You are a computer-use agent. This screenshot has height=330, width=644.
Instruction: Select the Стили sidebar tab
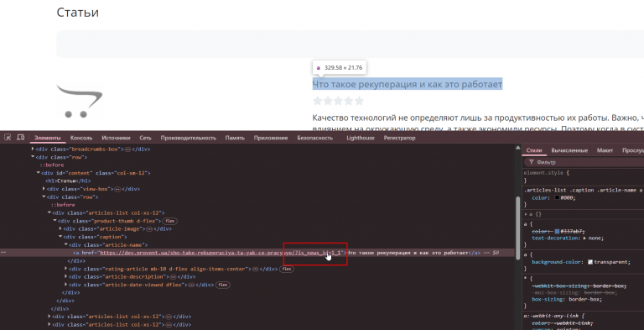click(x=534, y=150)
